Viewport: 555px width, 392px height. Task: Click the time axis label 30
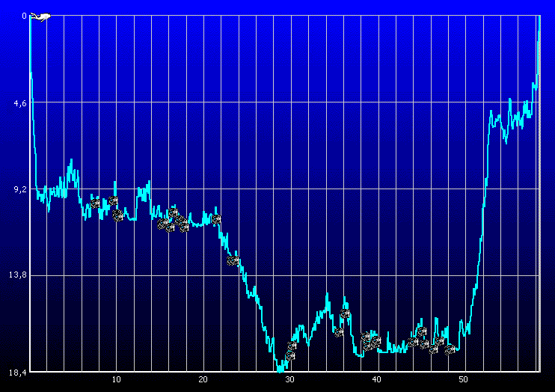point(290,379)
